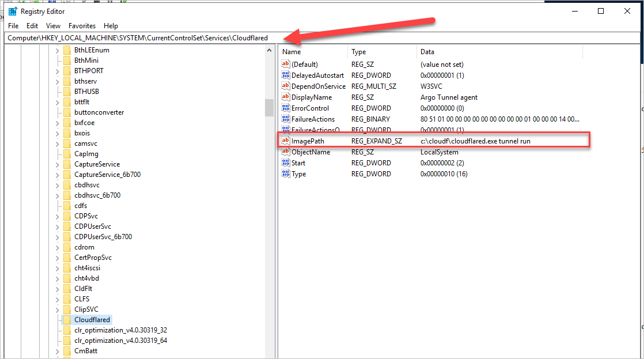Click the DependOnService string value icon
The height and width of the screenshot is (359, 644).
pos(286,86)
